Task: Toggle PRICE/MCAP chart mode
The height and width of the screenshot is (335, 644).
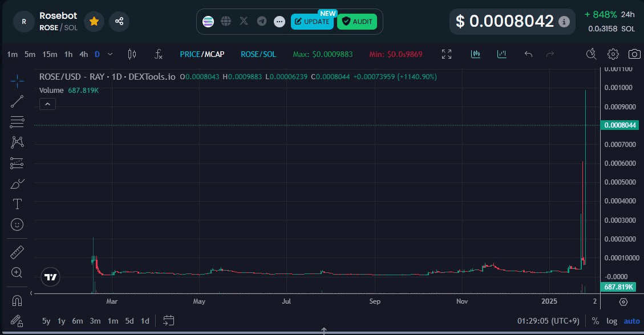Action: pos(202,54)
